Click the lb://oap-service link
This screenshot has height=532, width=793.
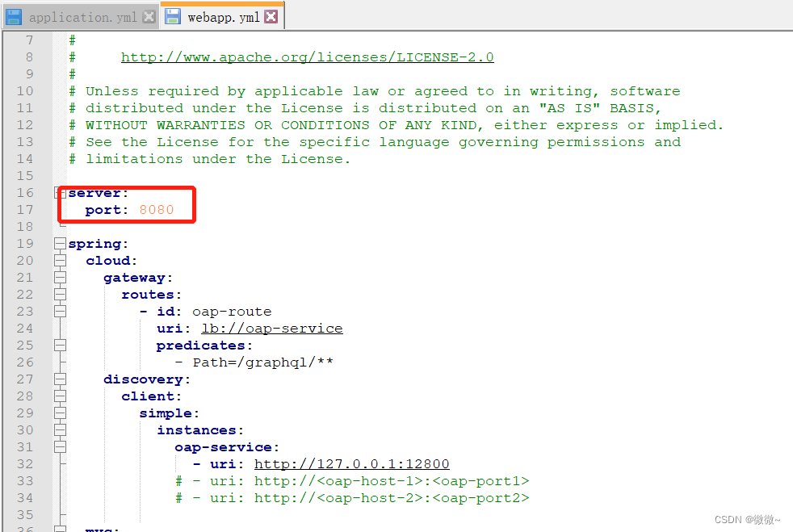(271, 328)
